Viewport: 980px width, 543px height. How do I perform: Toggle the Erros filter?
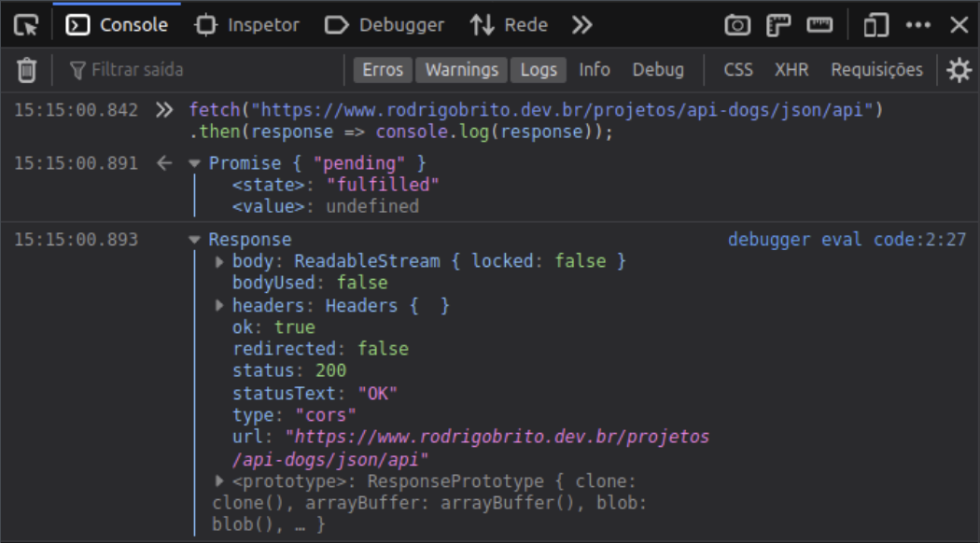[x=383, y=70]
